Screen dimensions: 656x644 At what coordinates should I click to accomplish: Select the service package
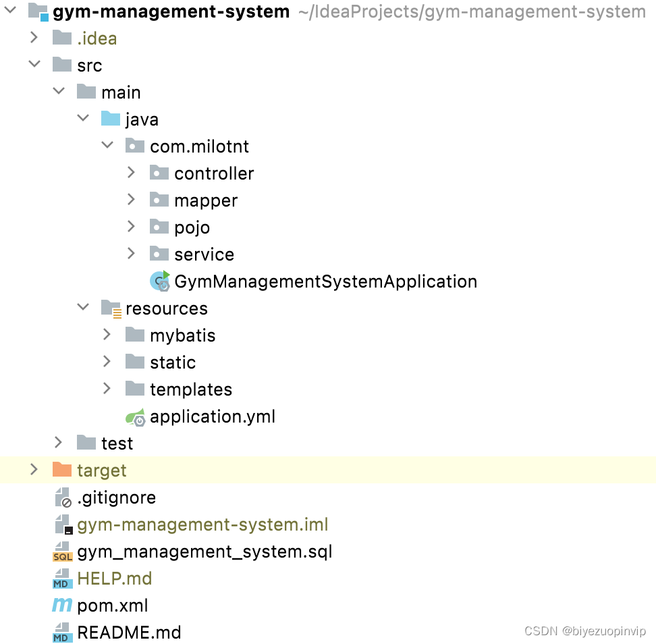[204, 254]
